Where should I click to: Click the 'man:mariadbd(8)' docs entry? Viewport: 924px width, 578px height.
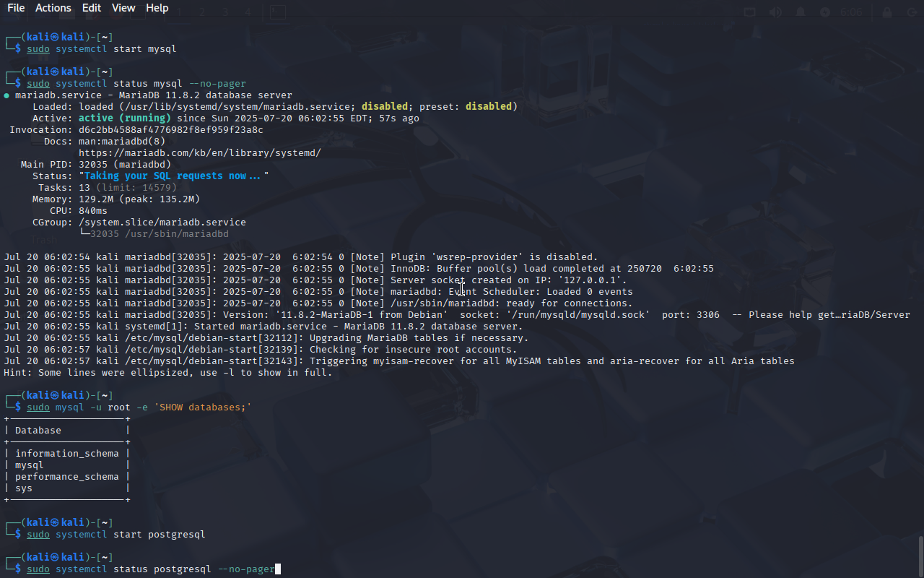pos(122,142)
